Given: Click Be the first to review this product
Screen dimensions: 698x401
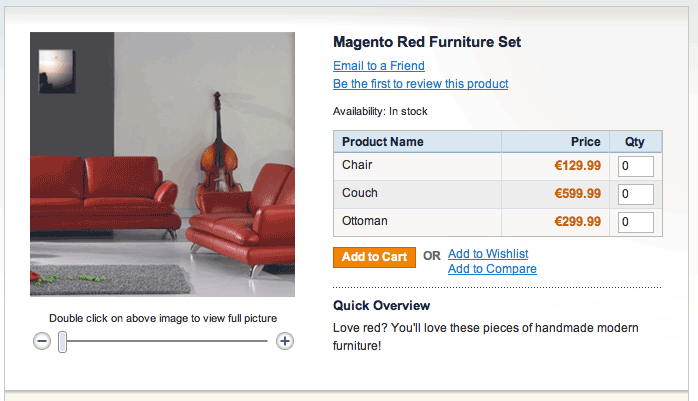Looking at the screenshot, I should 420,84.
